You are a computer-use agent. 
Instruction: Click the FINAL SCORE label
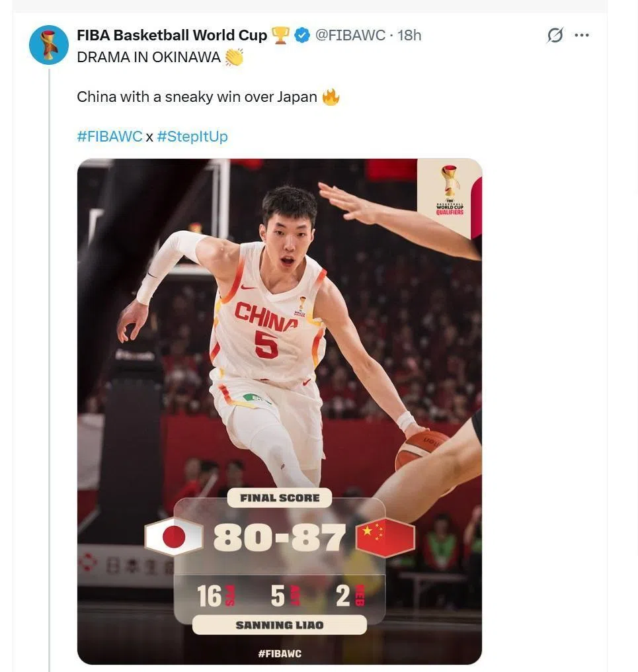[280, 498]
